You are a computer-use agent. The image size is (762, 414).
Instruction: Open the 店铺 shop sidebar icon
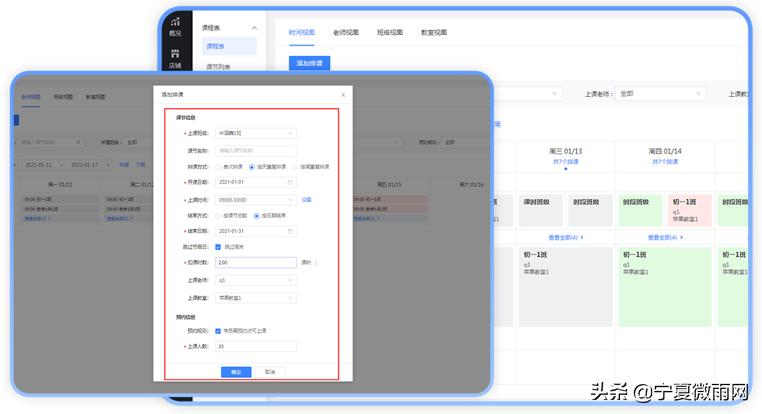[175, 59]
